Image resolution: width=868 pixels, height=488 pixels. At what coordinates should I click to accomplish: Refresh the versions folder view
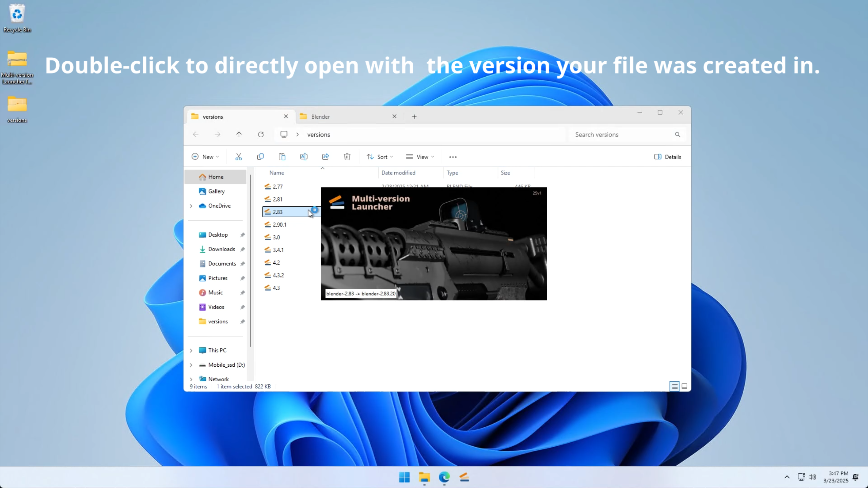coord(261,135)
